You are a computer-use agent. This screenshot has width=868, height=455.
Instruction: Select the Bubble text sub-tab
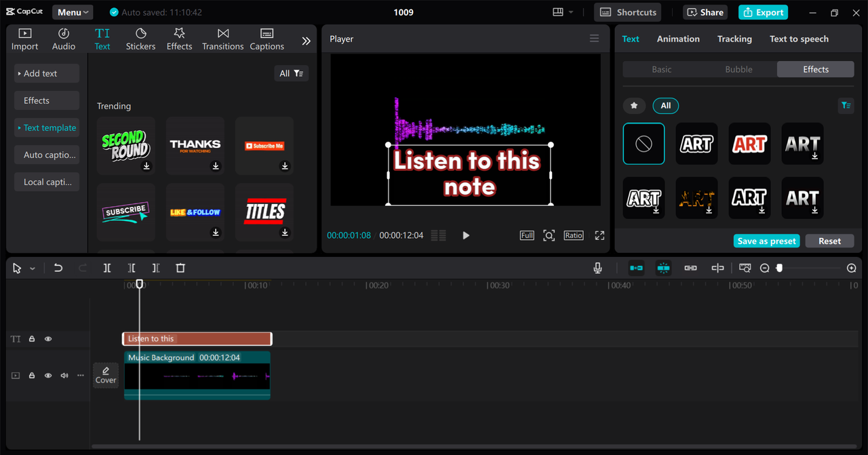pos(738,69)
